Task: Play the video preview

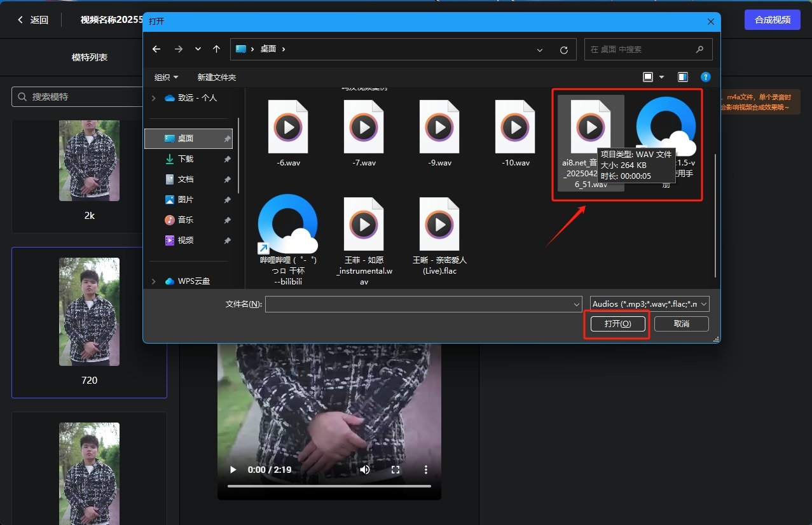Action: [233, 470]
